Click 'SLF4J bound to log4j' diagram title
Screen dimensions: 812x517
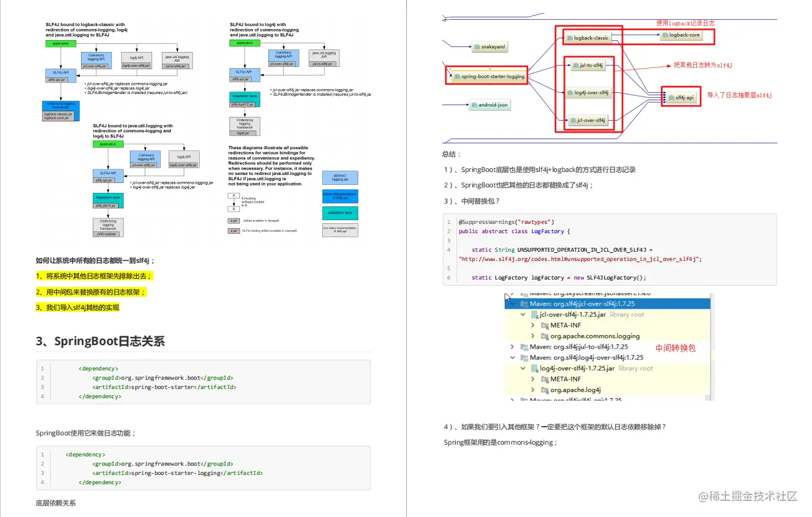264,30
